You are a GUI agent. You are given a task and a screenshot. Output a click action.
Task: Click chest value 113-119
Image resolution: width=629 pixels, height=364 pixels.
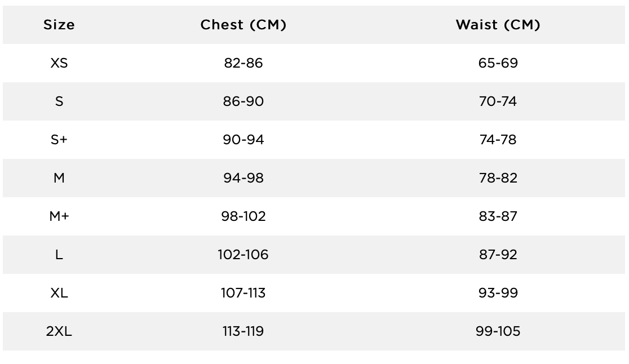pos(243,331)
